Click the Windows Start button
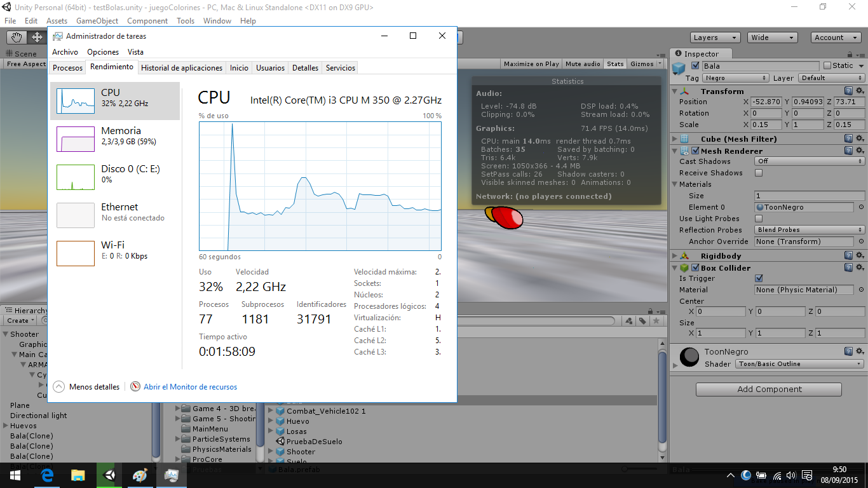Screen dimensions: 868x488 pyautogui.click(x=15, y=475)
